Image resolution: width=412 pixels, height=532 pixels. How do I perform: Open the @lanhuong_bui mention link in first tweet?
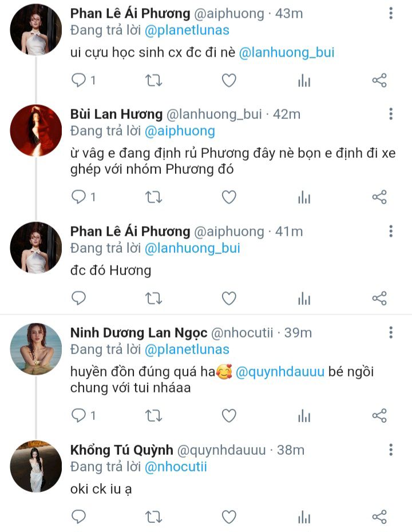coord(286,53)
